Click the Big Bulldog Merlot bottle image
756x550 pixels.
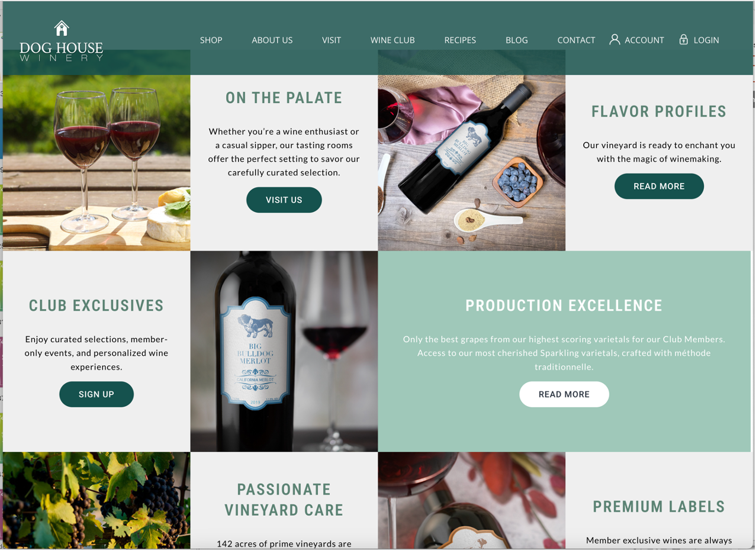(x=284, y=352)
